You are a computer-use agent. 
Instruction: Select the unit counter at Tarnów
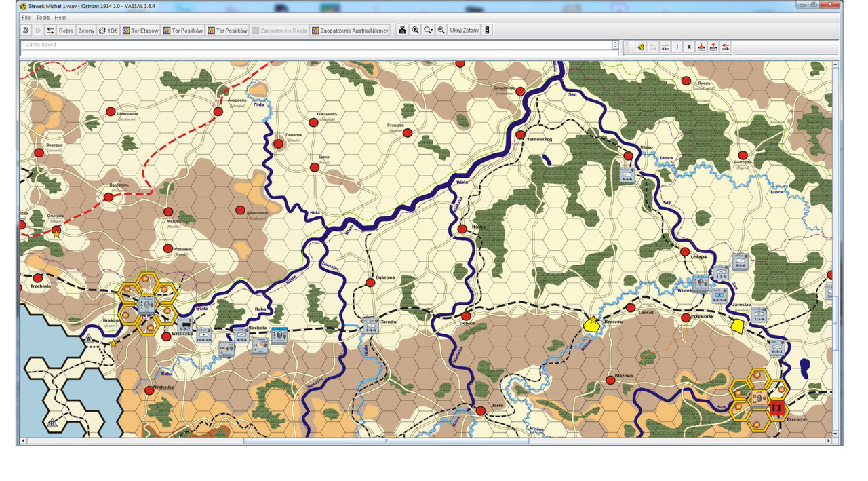pos(371,326)
